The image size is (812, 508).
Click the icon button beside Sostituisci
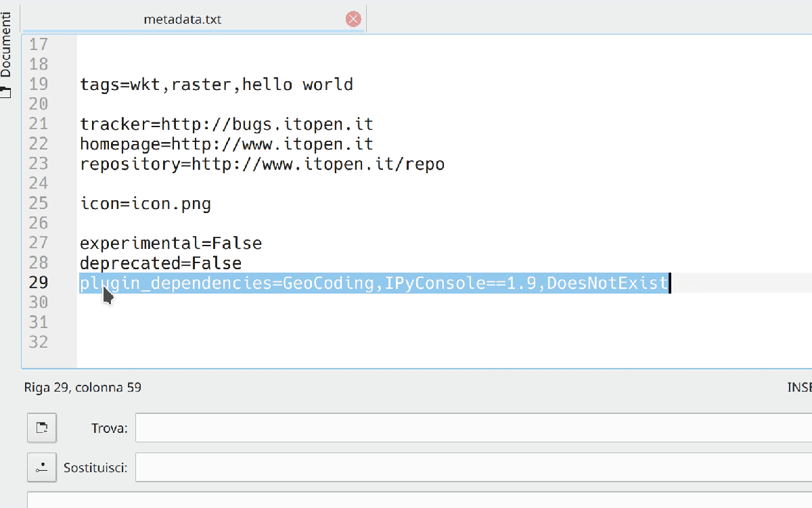pos(42,467)
